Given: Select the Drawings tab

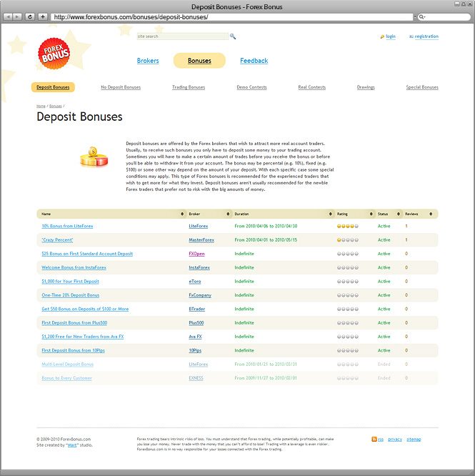Looking at the screenshot, I should (x=366, y=87).
